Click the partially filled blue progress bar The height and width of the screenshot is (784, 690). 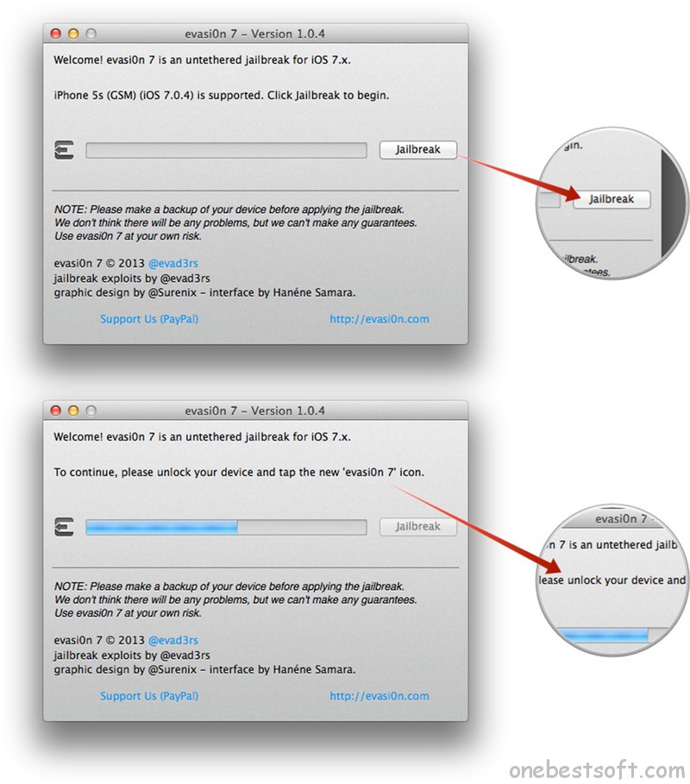226,527
